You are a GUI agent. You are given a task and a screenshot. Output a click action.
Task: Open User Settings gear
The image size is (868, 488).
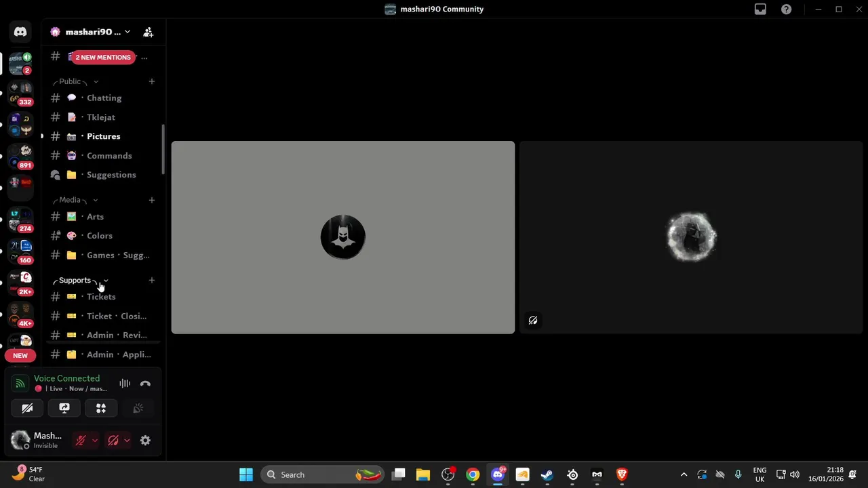point(145,441)
